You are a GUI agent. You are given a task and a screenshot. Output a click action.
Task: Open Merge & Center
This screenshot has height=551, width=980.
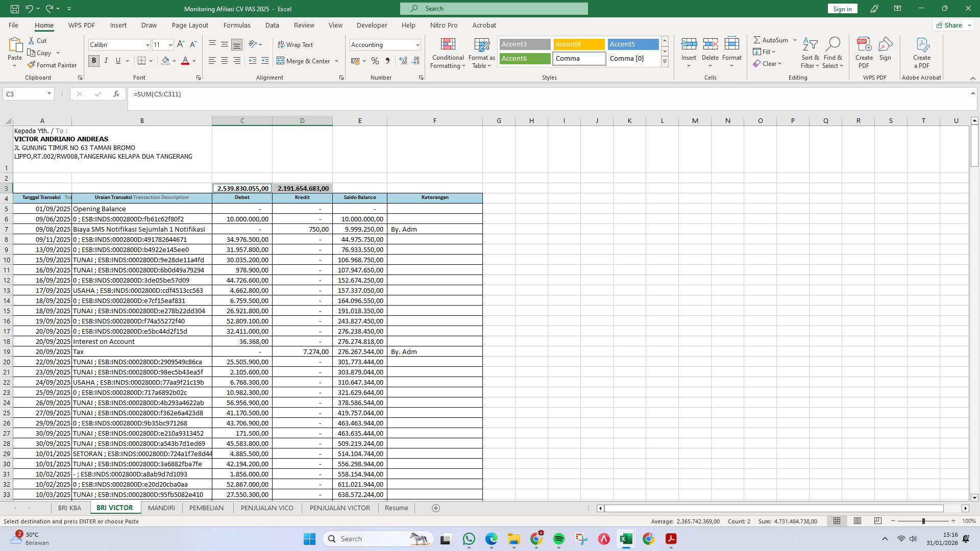[305, 61]
